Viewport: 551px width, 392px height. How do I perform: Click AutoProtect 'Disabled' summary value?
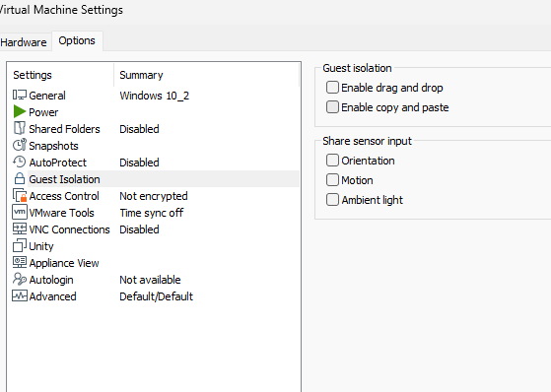pos(139,163)
